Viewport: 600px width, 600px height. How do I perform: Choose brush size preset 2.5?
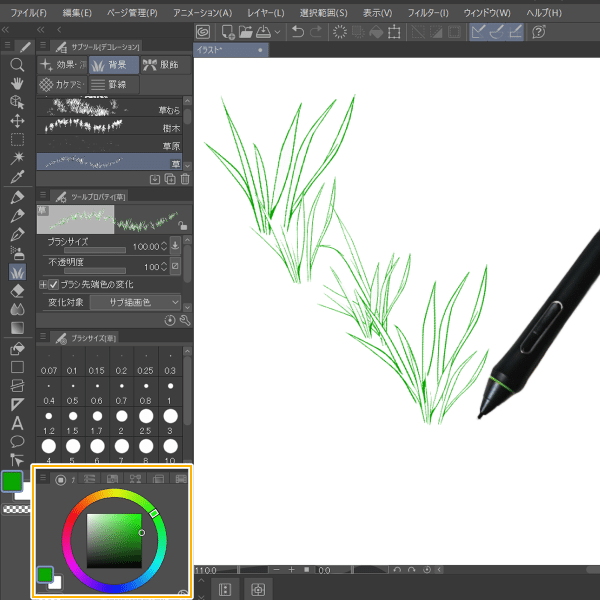click(x=146, y=421)
